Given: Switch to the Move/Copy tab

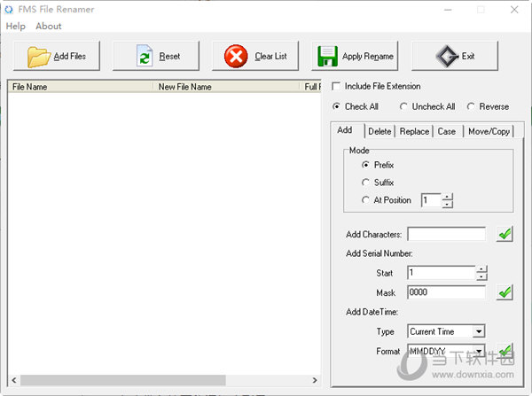Looking at the screenshot, I should click(x=489, y=131).
